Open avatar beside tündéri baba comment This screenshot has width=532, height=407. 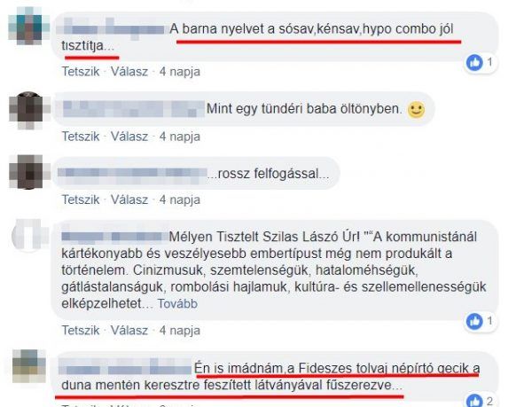point(28,110)
